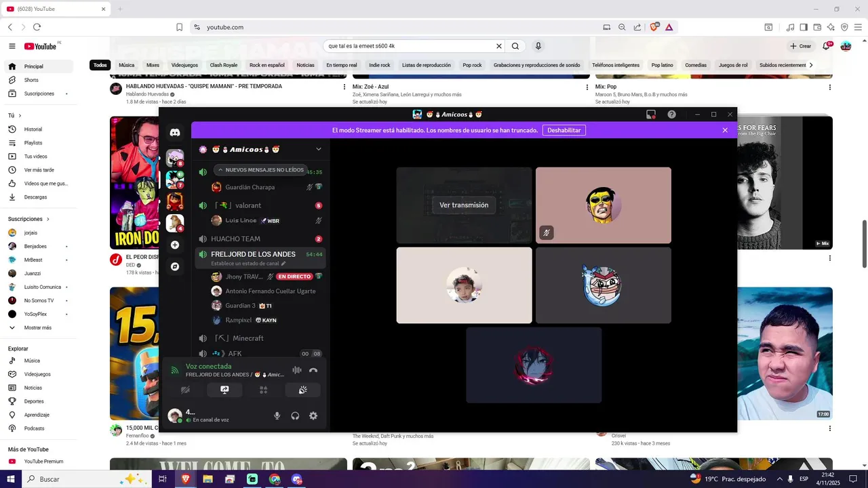Start an activity in Discord voice panel

click(264, 390)
